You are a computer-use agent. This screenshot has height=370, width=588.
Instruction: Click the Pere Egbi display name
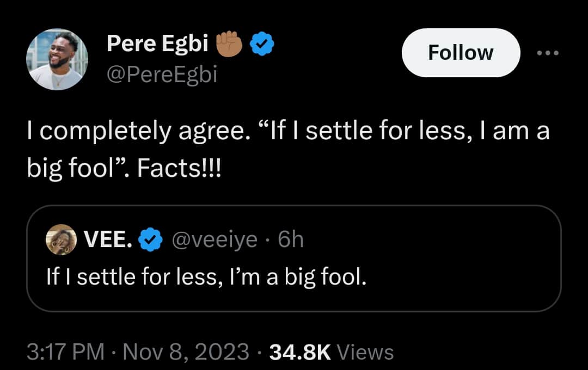157,44
